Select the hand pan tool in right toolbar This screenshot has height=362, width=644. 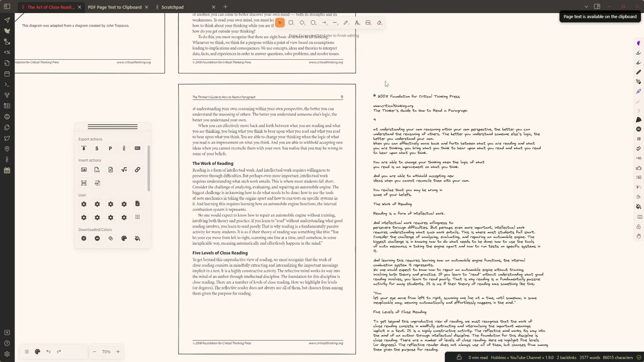638,236
